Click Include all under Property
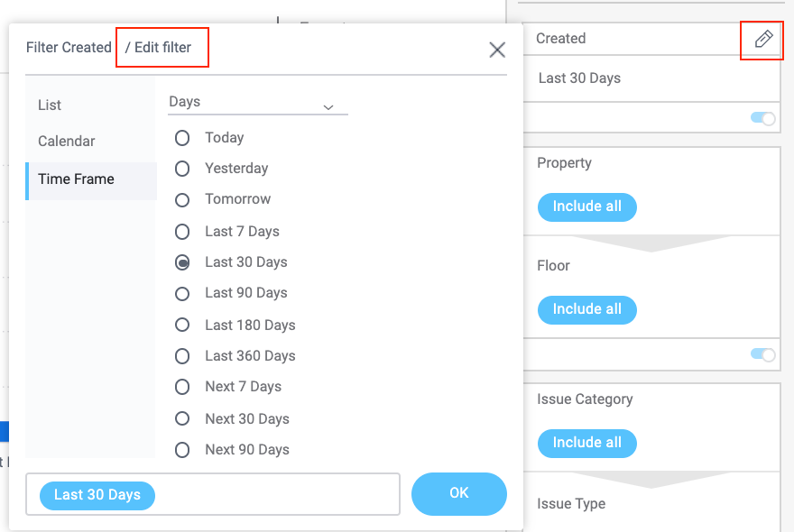 click(586, 206)
